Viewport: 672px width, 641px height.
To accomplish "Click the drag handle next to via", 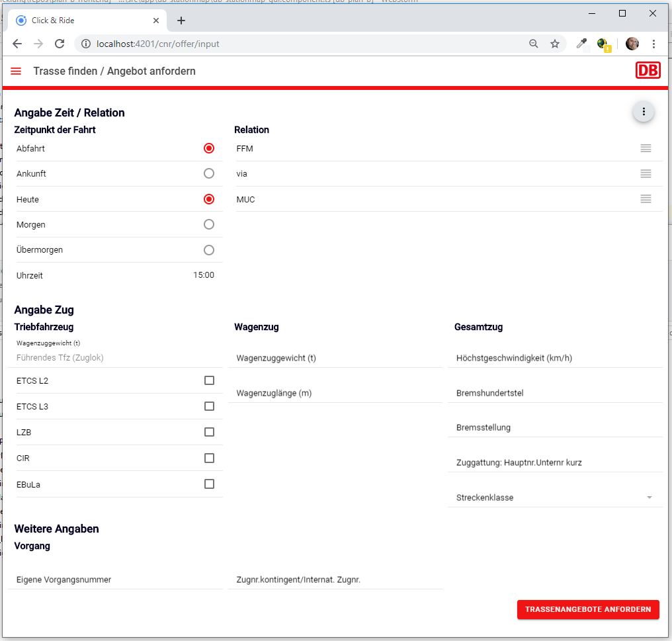I will point(646,174).
